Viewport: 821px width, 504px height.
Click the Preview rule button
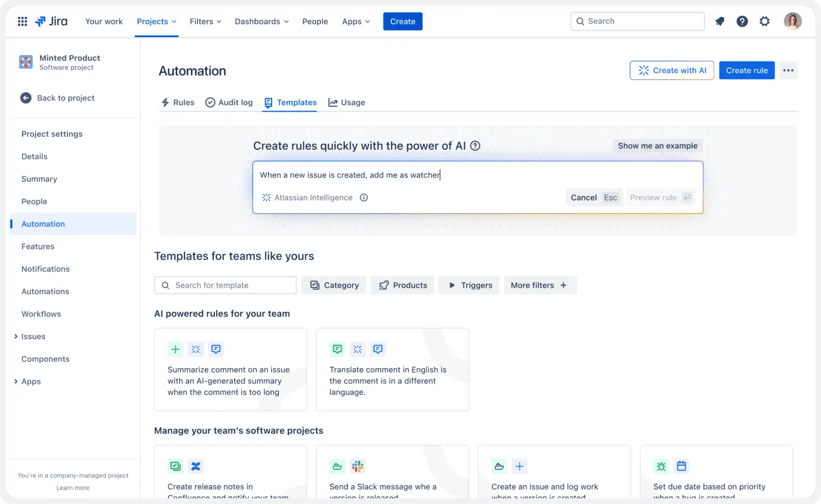(x=661, y=198)
